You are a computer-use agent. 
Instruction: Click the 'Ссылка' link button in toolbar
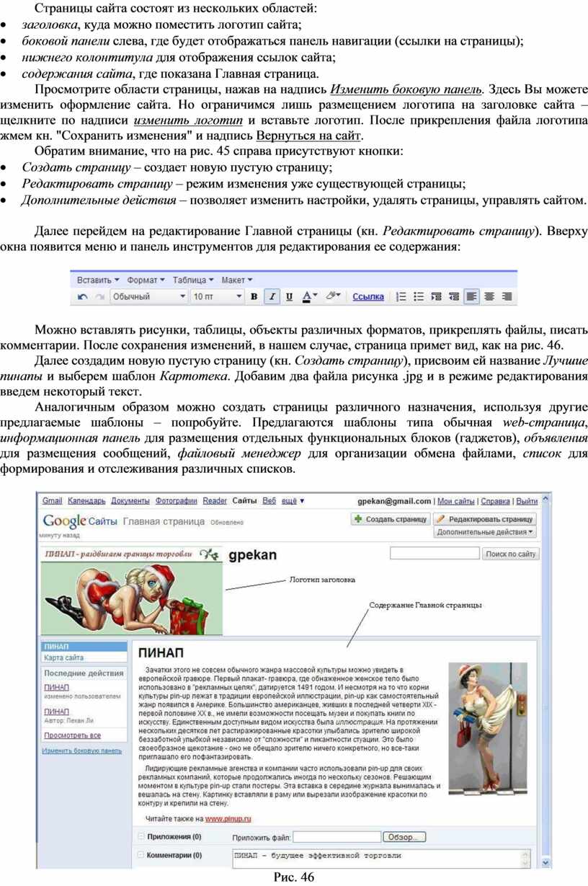(x=367, y=296)
